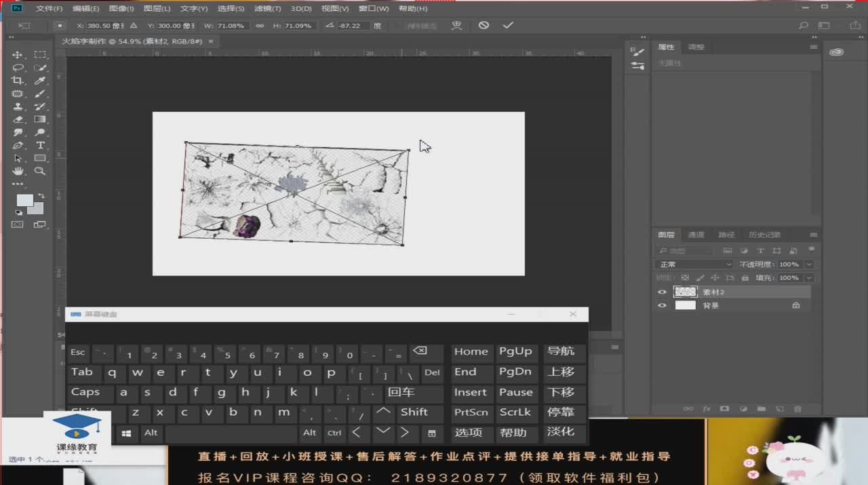Open the 窗口(W) menu

tap(374, 9)
